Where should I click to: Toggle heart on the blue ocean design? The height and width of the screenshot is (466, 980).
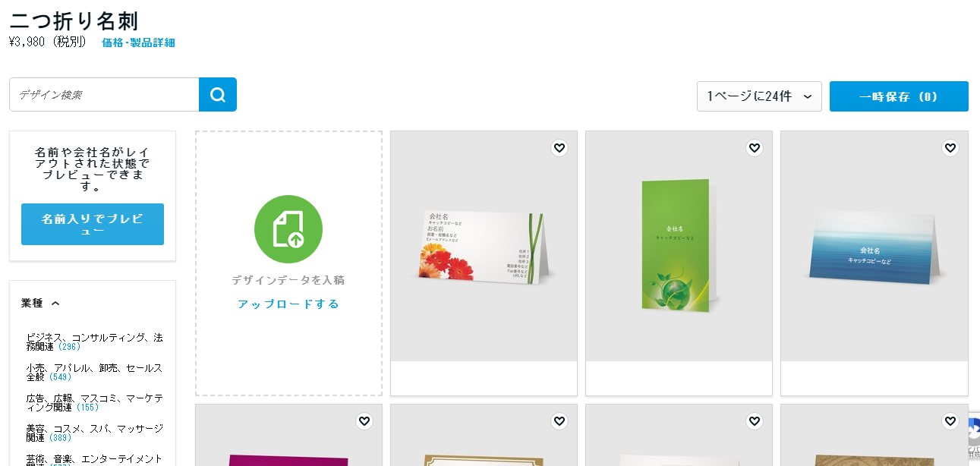[950, 148]
